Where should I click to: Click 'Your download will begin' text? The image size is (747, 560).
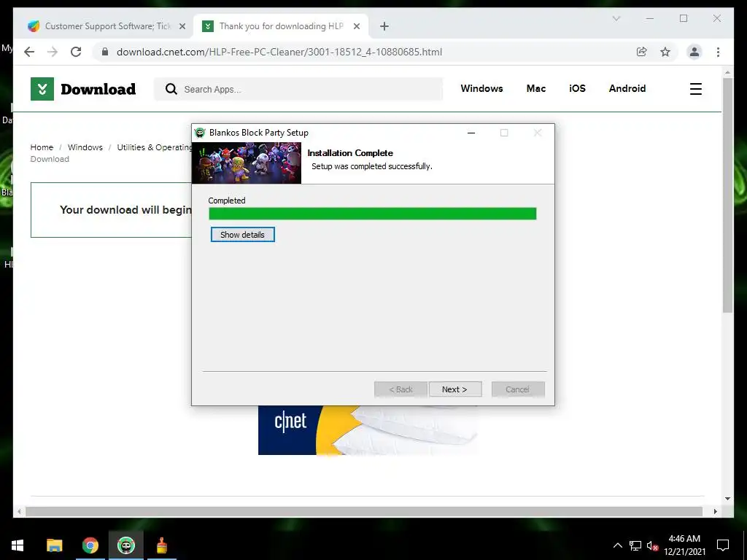(x=125, y=209)
